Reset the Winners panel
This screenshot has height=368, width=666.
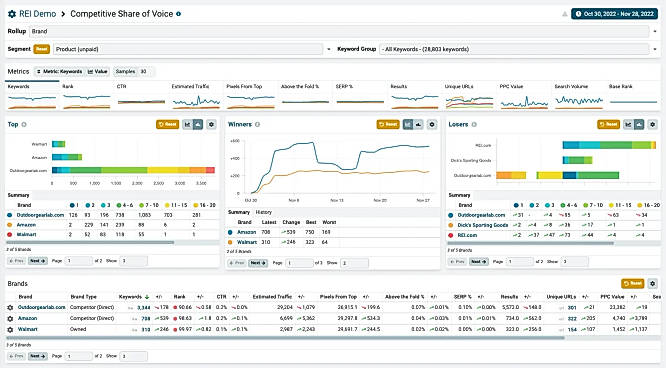coord(388,125)
